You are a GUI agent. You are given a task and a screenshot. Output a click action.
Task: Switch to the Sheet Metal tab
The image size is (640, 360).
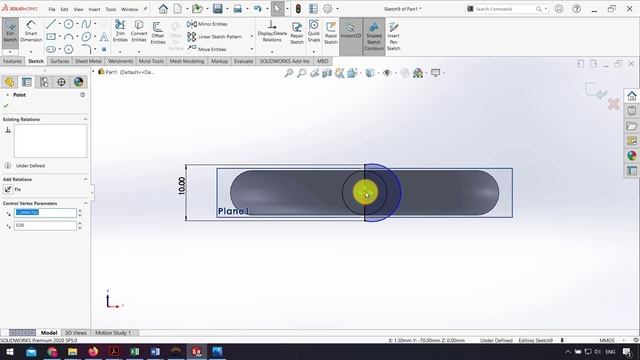click(88, 61)
